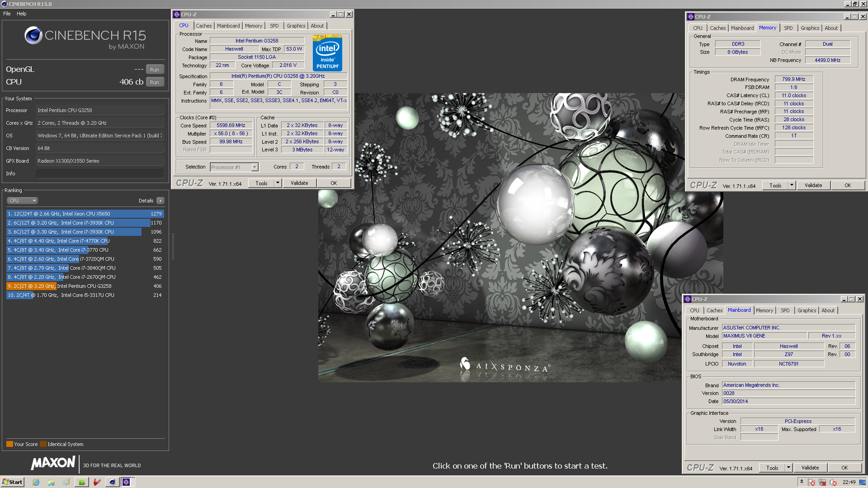Click the CPU-Z icon in the Mainboard window title bar
This screenshot has width=868, height=488.
687,299
